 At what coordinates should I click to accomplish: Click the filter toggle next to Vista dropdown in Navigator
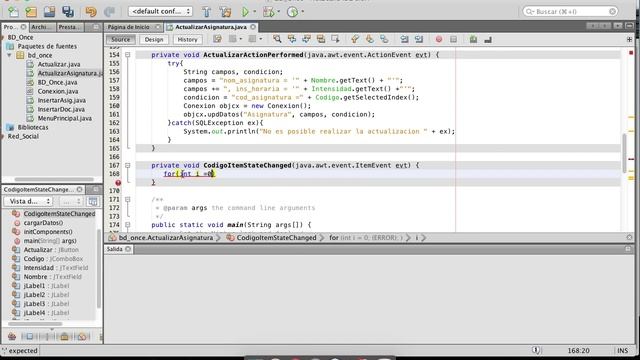(x=93, y=201)
